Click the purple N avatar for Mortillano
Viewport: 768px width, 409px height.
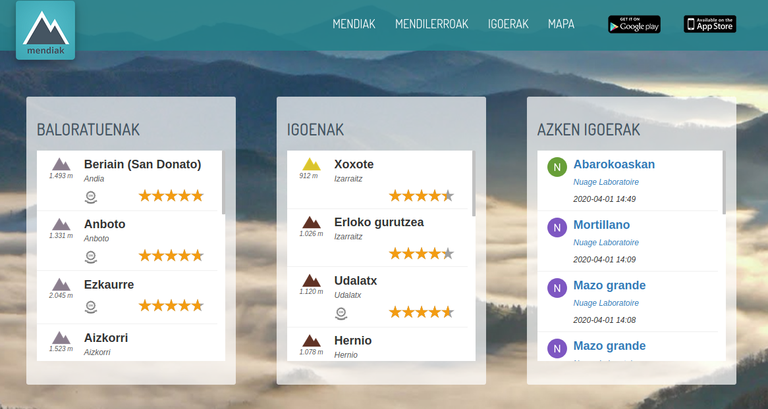557,228
